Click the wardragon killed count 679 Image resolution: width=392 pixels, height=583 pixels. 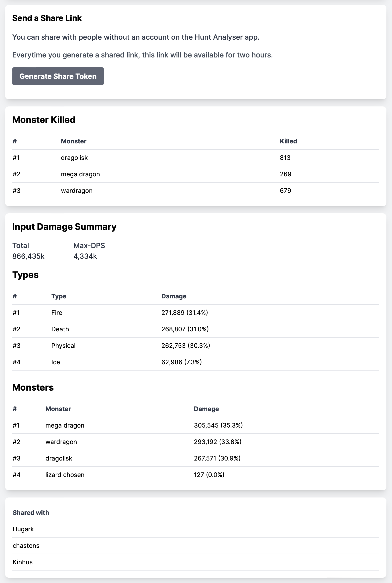tap(285, 191)
